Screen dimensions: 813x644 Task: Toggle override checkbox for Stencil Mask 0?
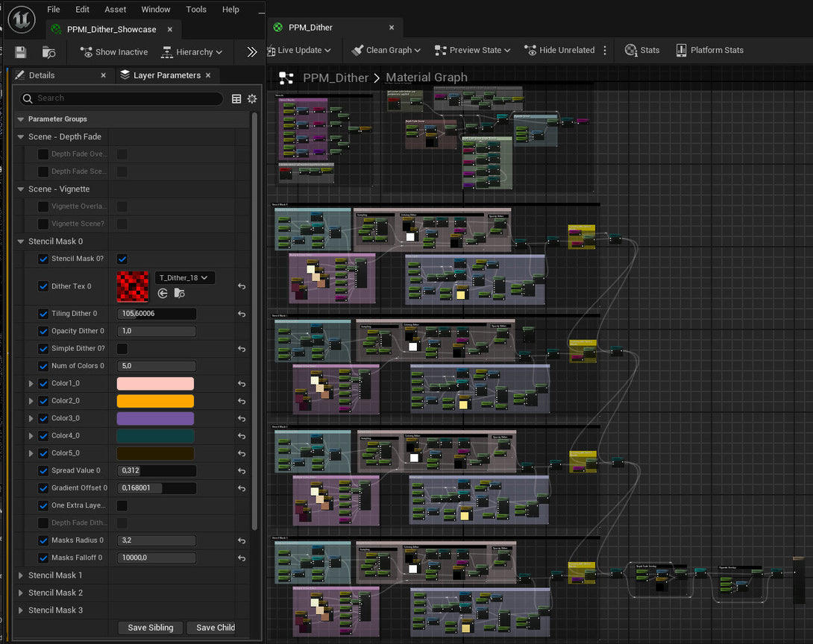(43, 259)
